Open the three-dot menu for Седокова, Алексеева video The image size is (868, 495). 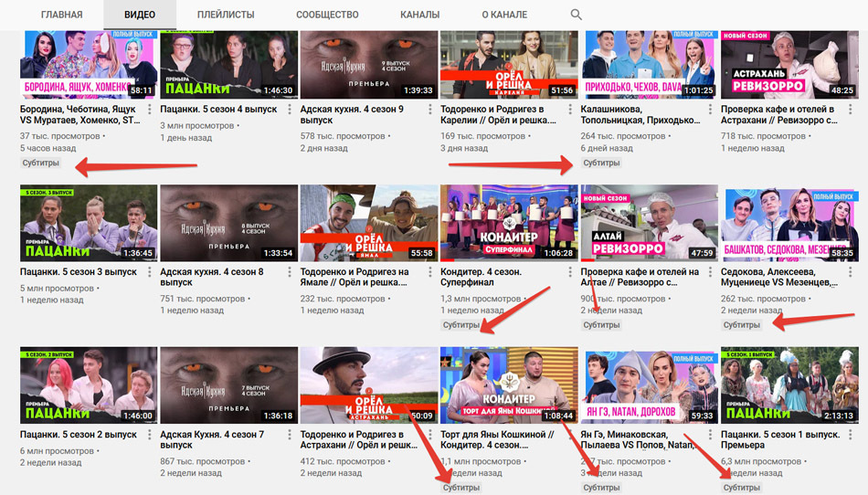click(851, 272)
